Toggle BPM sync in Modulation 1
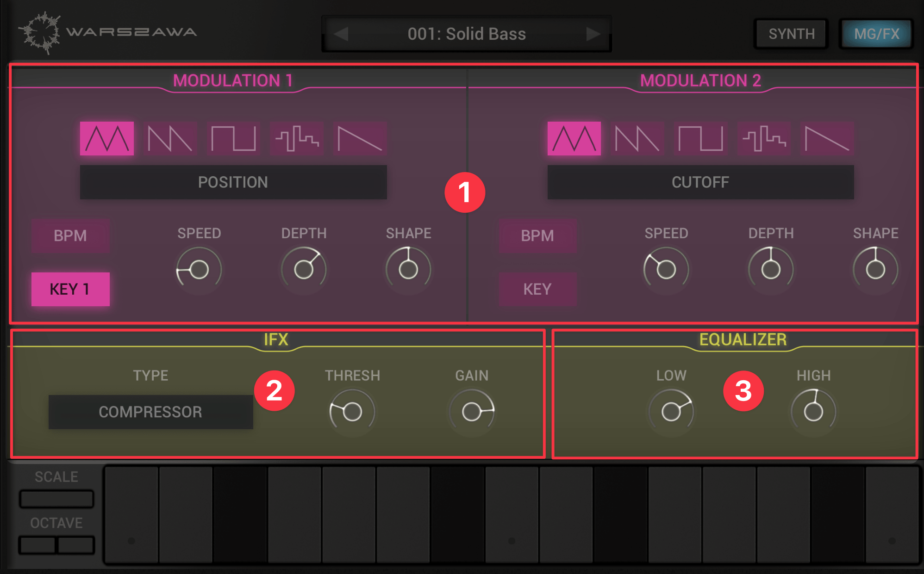The height and width of the screenshot is (574, 924). (70, 236)
